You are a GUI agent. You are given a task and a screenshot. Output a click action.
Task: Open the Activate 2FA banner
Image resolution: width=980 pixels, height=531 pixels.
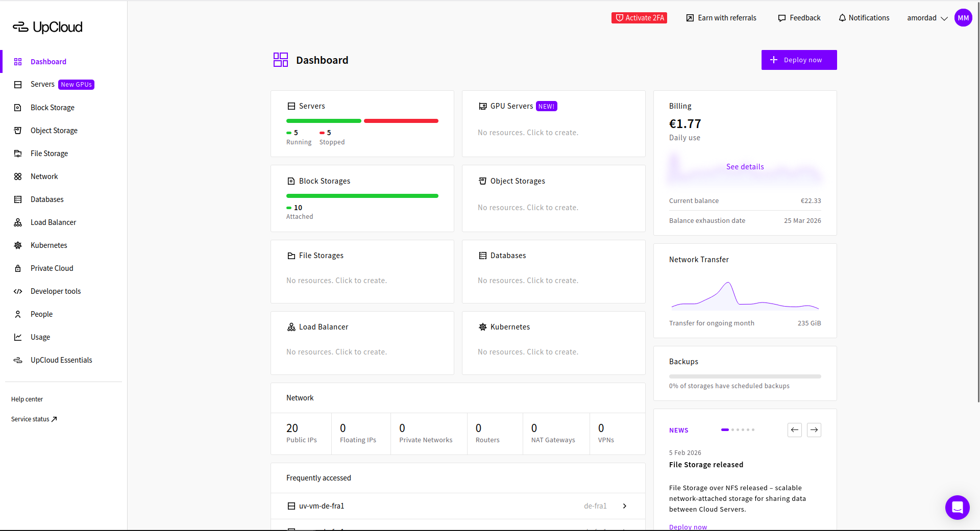pos(639,17)
